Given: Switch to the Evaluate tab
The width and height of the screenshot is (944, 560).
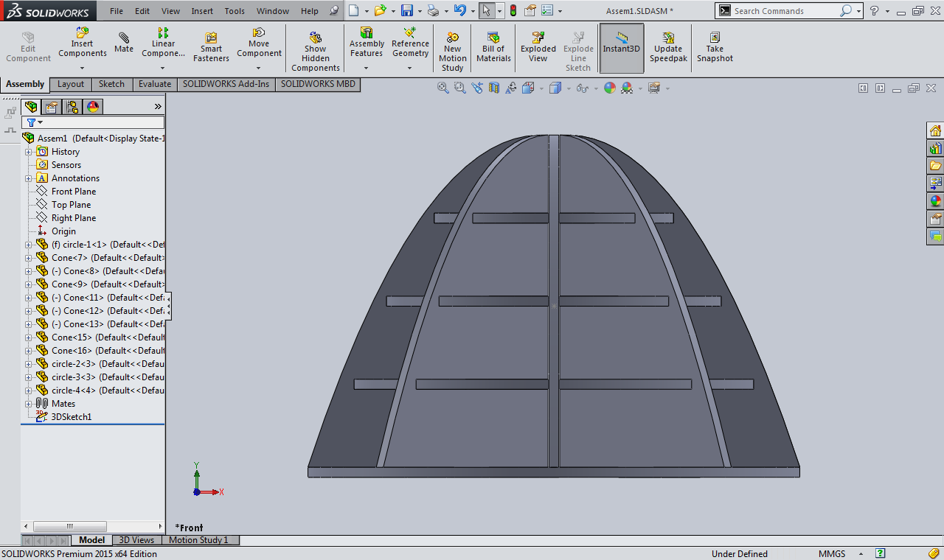Looking at the screenshot, I should 155,84.
